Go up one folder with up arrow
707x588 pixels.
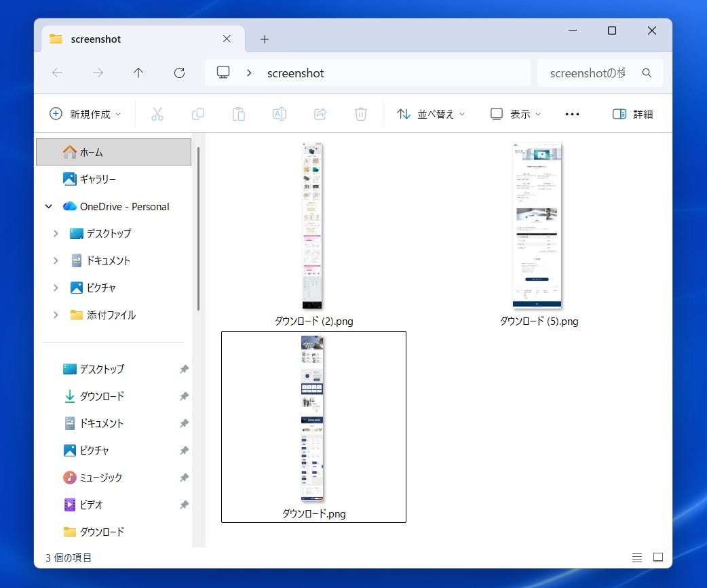(138, 73)
